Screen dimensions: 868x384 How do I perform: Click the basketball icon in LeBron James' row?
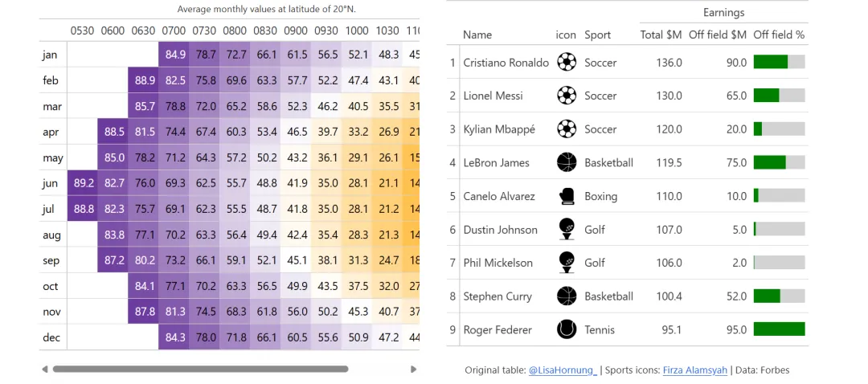tap(567, 162)
